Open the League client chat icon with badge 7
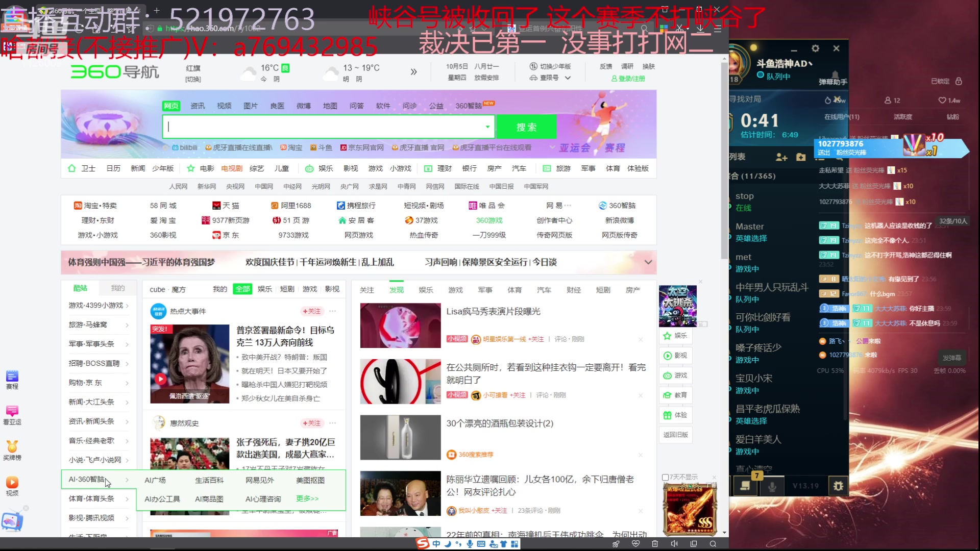Viewport: 980px width, 551px height. [746, 486]
